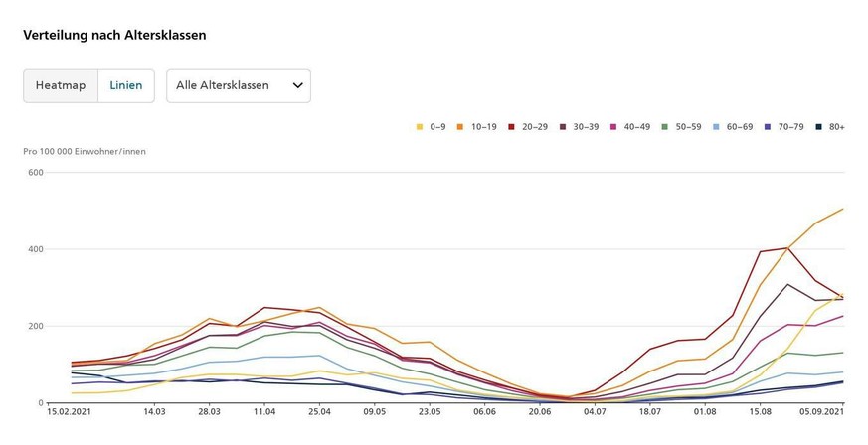The width and height of the screenshot is (868, 445).
Task: Click the 20.06 x-axis date marker
Action: (540, 410)
